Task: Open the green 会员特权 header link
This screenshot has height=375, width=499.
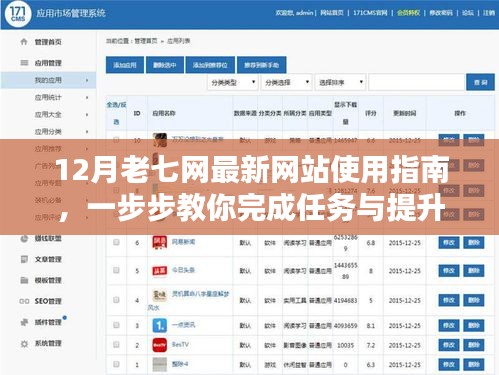Action: (x=408, y=13)
